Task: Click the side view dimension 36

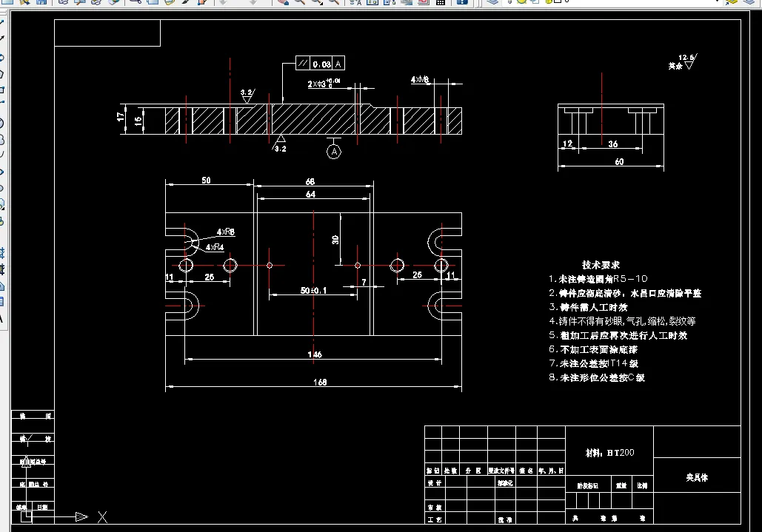Action: (613, 144)
